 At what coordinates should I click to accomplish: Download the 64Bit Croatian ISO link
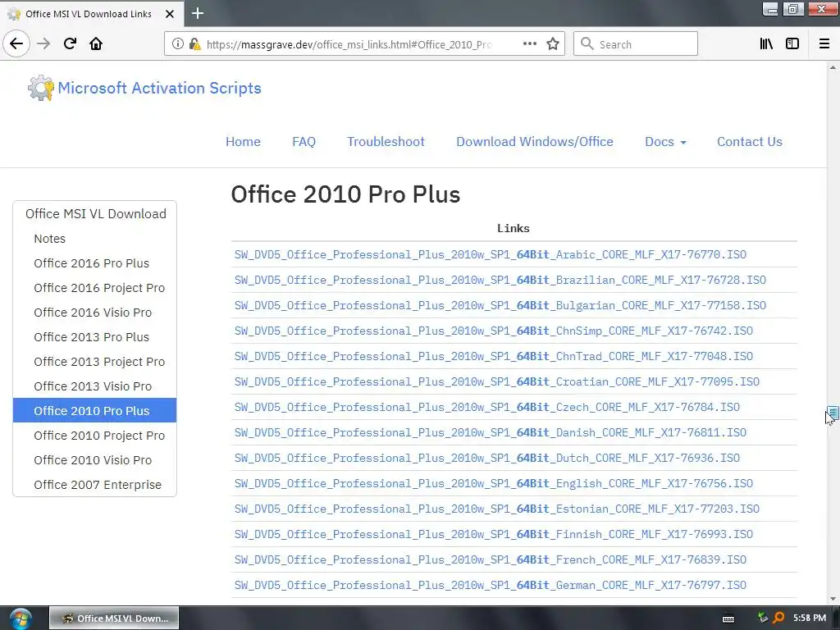click(496, 382)
